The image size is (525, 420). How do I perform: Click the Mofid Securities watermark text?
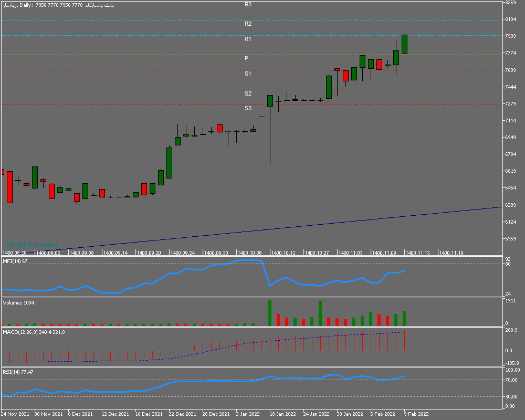tap(31, 245)
